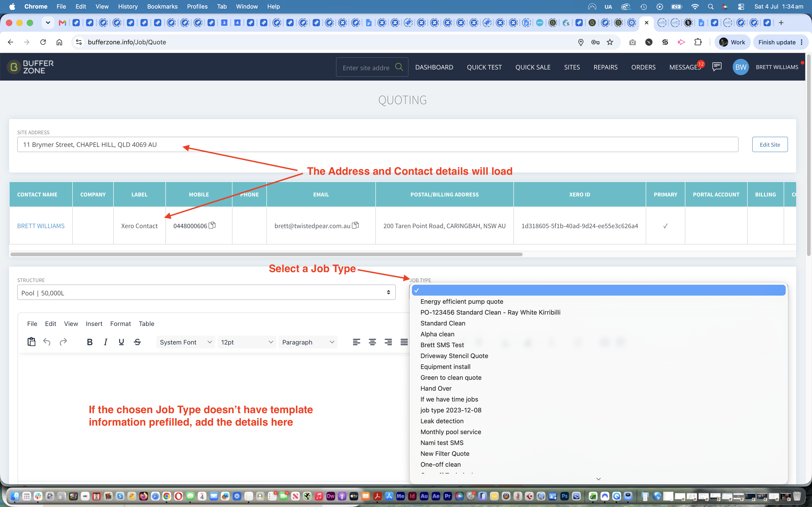This screenshot has width=812, height=507.
Task: Copy the mobile number 0448000606
Action: [x=212, y=225]
